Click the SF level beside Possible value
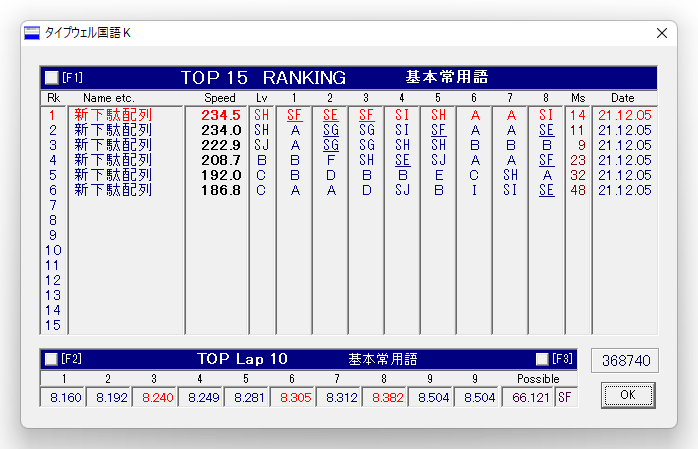This screenshot has width=698, height=449. (x=564, y=397)
